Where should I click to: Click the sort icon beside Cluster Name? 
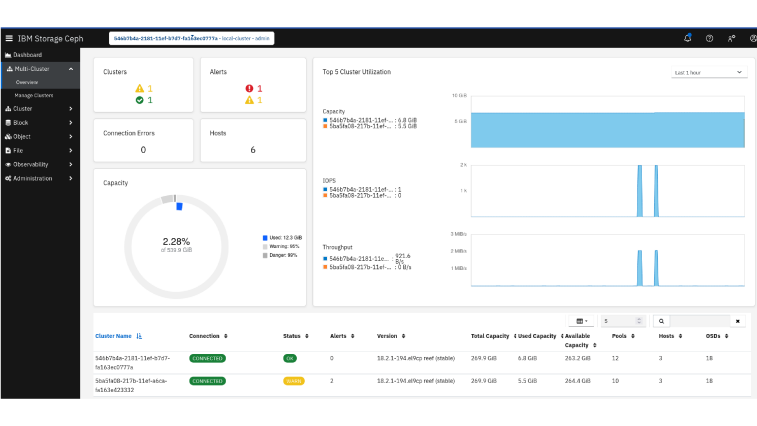pos(139,336)
